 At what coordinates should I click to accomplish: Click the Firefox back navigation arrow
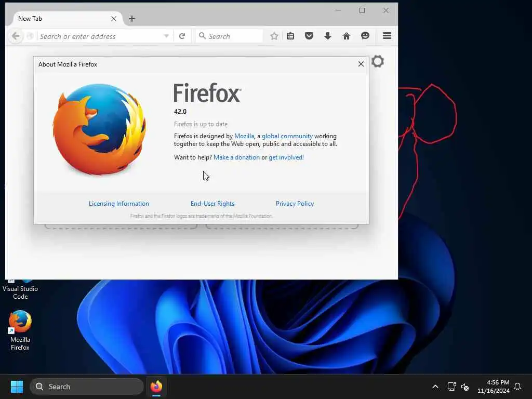(16, 36)
